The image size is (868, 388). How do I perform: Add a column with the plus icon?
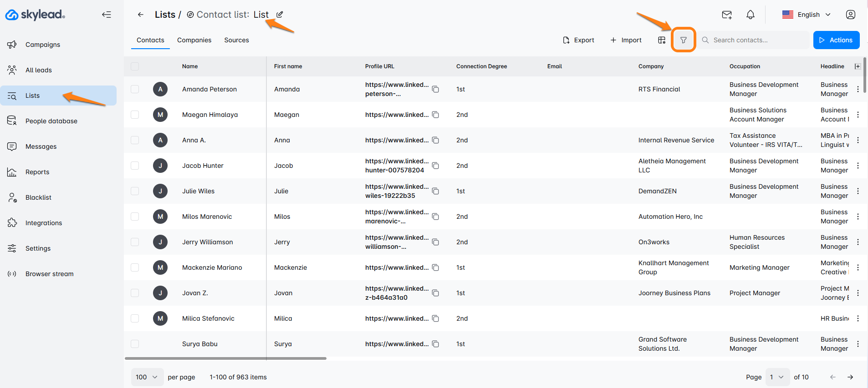[858, 66]
